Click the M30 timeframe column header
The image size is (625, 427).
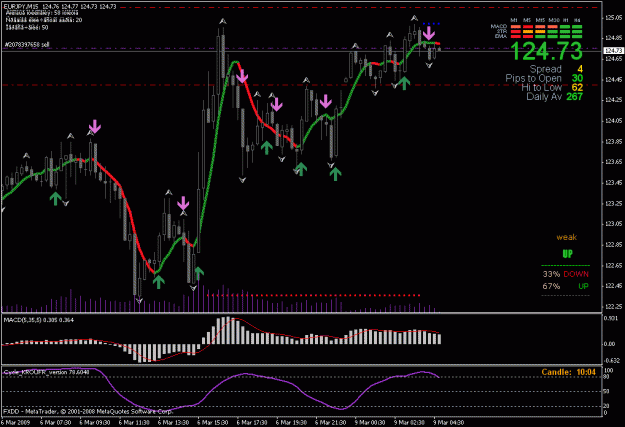pos(554,20)
